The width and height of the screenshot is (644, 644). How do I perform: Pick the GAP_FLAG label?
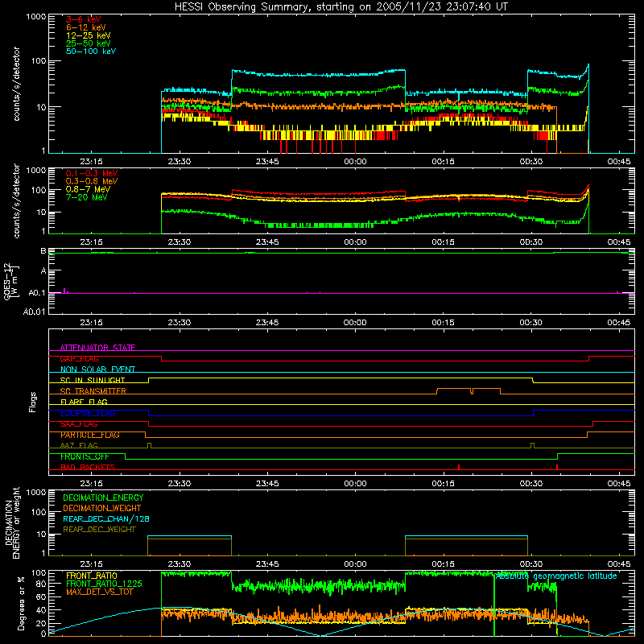80,358
